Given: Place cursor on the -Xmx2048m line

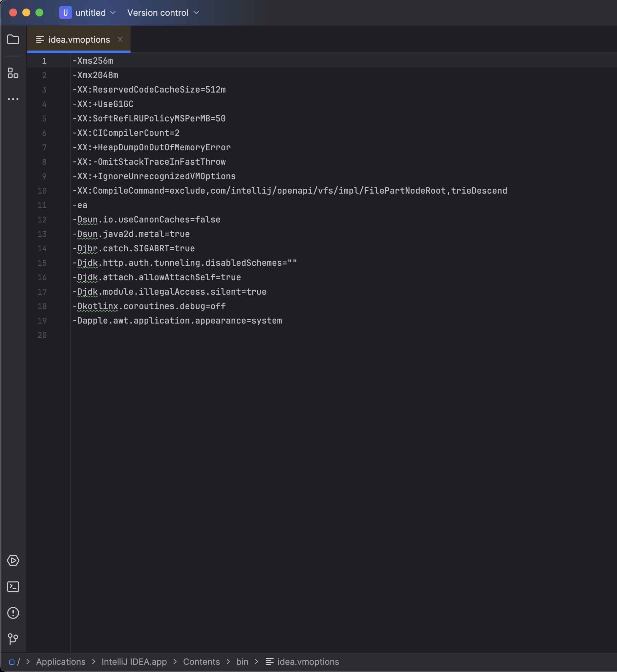Looking at the screenshot, I should 95,75.
